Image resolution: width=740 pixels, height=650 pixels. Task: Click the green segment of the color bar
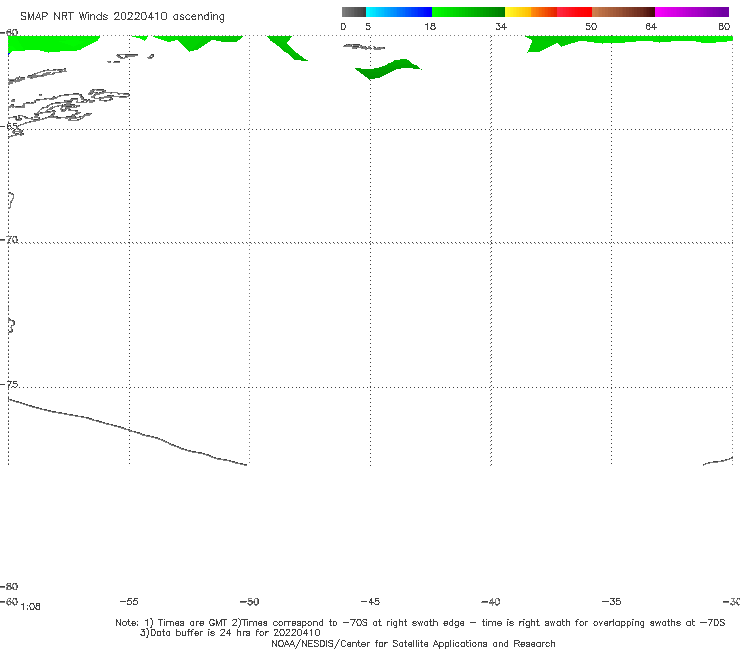(x=468, y=12)
